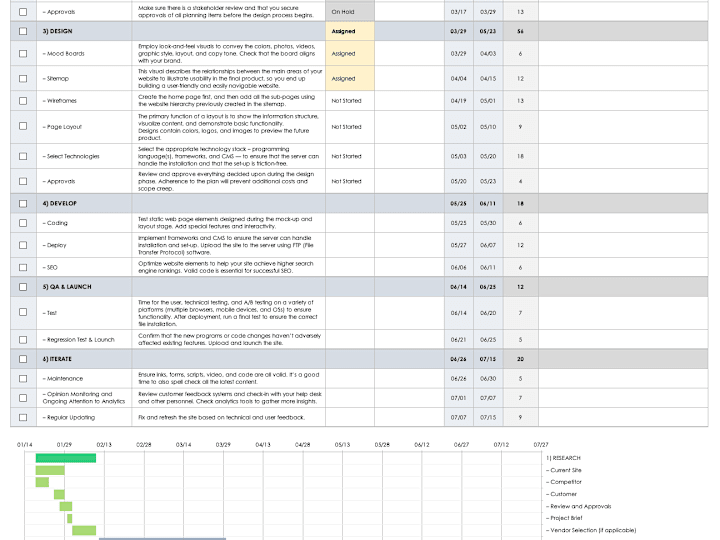Click the Wireframes start date 04/19
The image size is (720, 540).
pos(459,101)
